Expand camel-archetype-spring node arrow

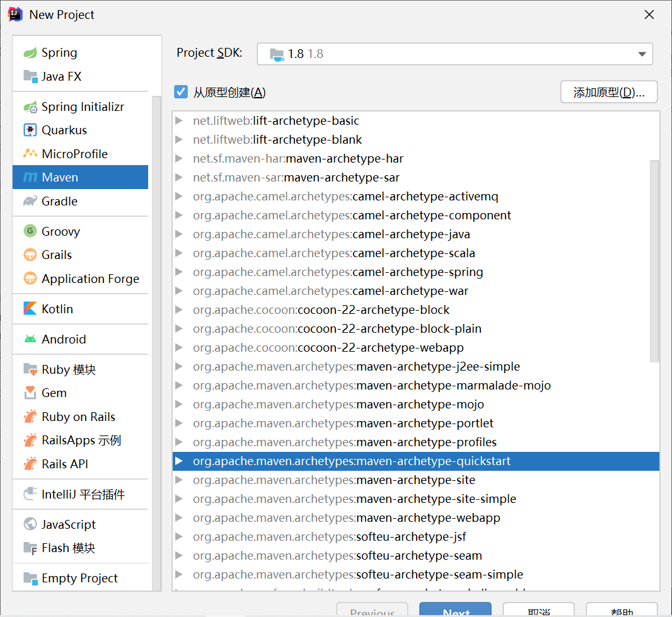coord(179,272)
